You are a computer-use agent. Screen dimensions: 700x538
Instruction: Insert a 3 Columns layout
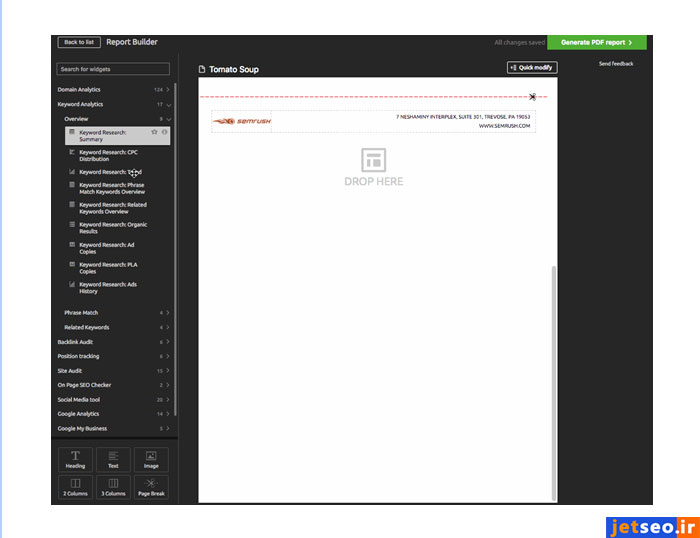[x=113, y=487]
